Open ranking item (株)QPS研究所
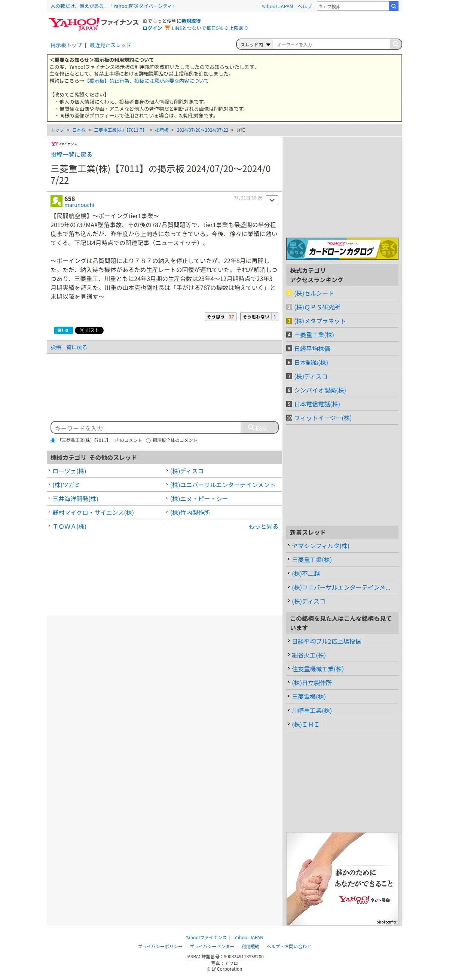 (317, 307)
